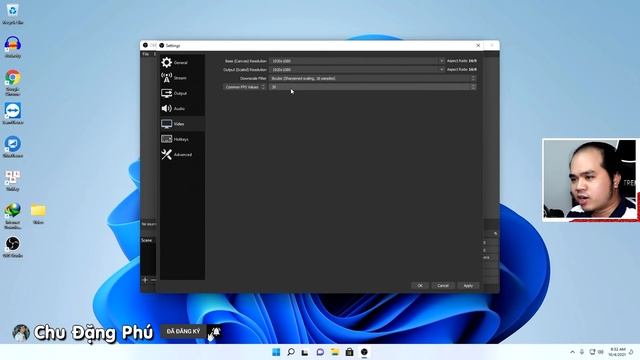Open the Advanced settings section
The height and width of the screenshot is (360, 640).
click(x=182, y=155)
